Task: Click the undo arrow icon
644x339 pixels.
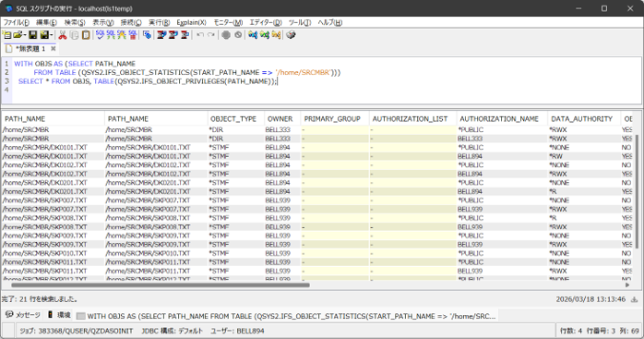Action: click(x=200, y=35)
